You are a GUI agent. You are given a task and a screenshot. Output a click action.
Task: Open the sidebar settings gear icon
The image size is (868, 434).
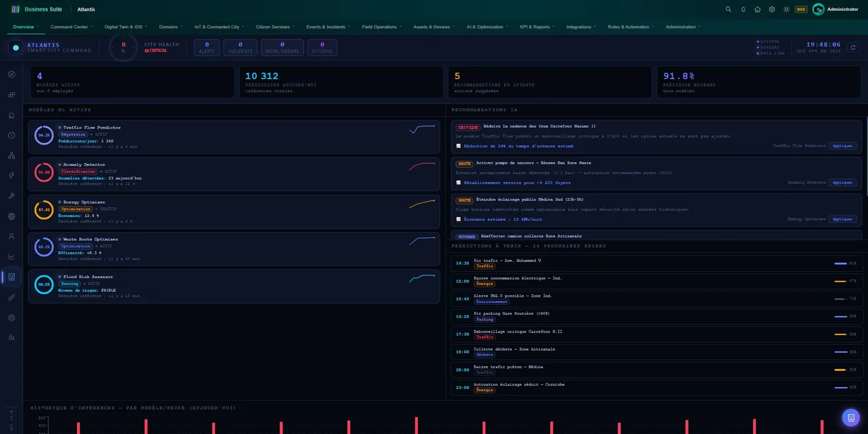pyautogui.click(x=11, y=317)
